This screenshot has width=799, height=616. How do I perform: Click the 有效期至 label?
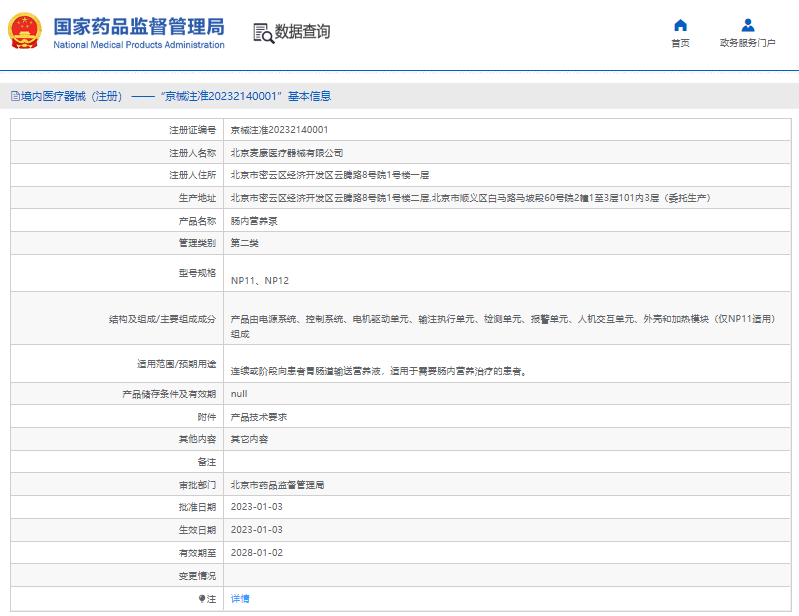(x=197, y=553)
